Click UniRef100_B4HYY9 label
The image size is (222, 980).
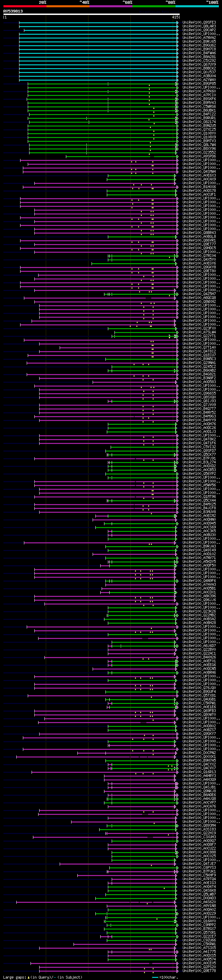(x=199, y=420)
